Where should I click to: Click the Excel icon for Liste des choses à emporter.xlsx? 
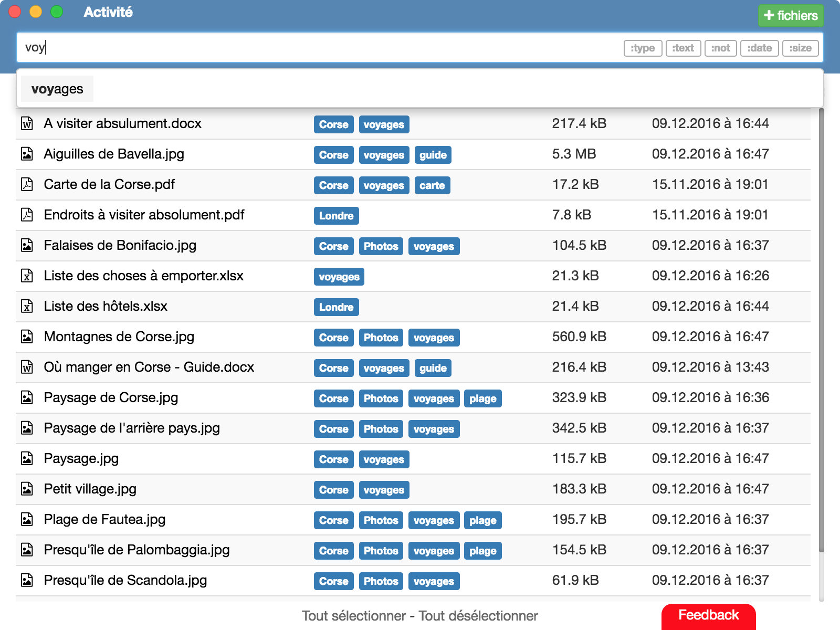[x=27, y=276]
